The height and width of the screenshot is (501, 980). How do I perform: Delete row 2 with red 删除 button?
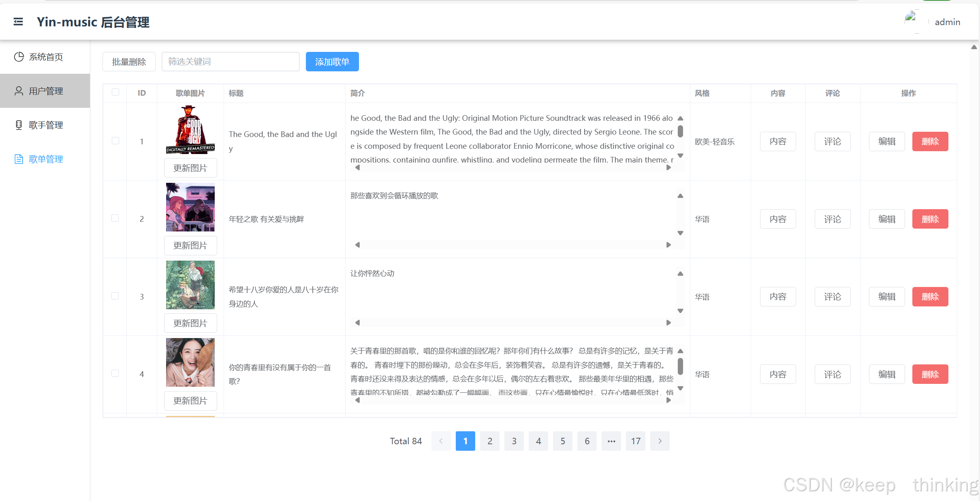point(930,219)
